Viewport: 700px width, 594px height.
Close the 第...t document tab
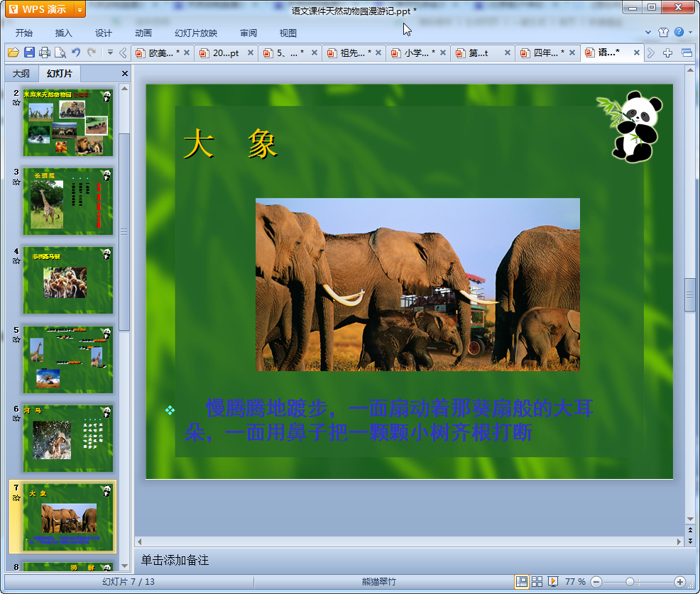[507, 53]
